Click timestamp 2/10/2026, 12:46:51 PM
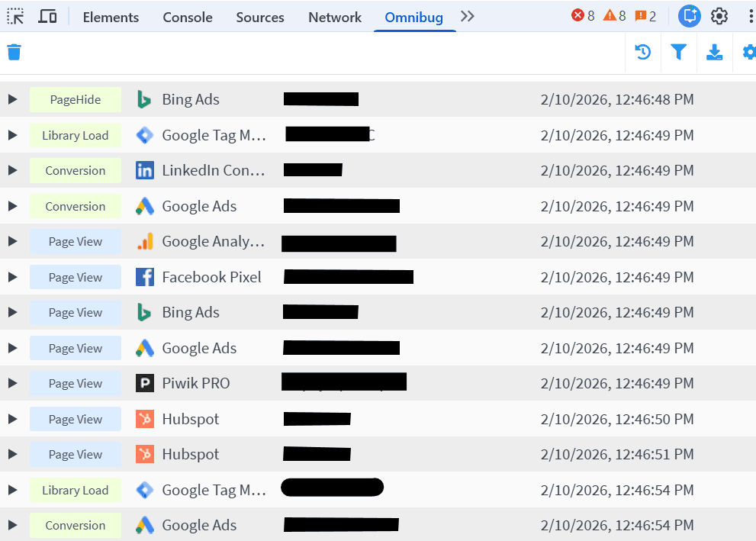Image resolution: width=756 pixels, height=541 pixels. pos(617,454)
